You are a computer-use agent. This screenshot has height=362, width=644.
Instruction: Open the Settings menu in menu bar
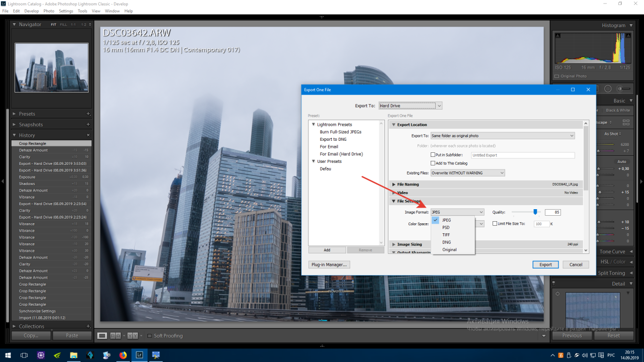[x=66, y=11]
